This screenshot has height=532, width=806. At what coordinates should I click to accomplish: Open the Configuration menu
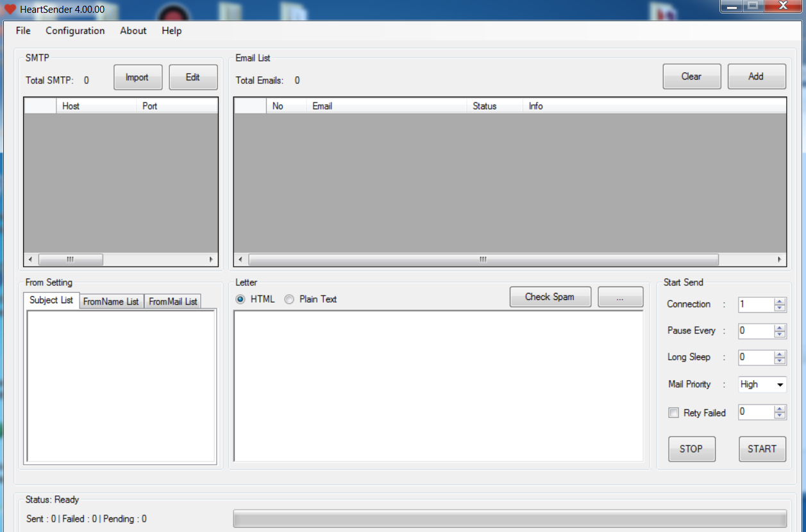coord(75,31)
